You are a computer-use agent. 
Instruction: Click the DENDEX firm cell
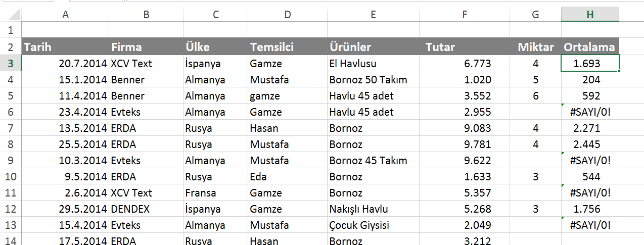click(146, 209)
